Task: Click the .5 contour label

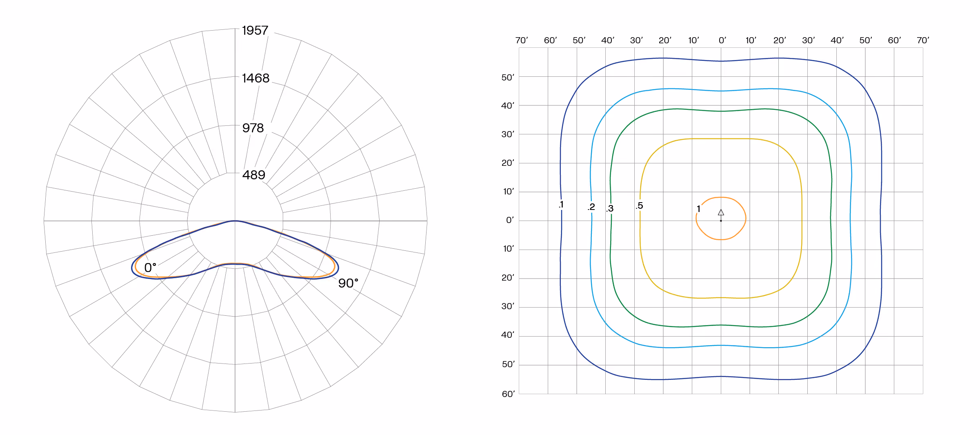Action: coord(639,206)
